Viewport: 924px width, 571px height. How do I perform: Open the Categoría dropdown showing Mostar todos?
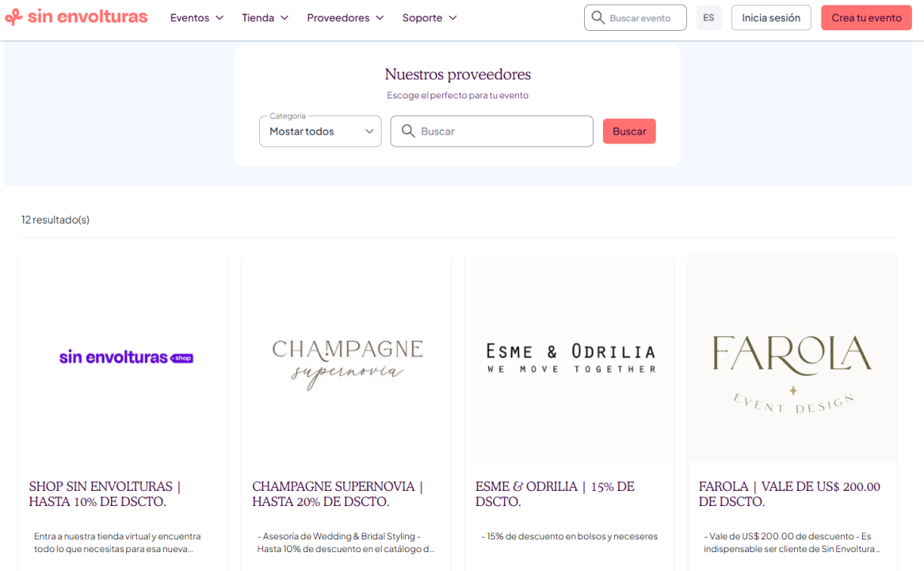point(320,131)
